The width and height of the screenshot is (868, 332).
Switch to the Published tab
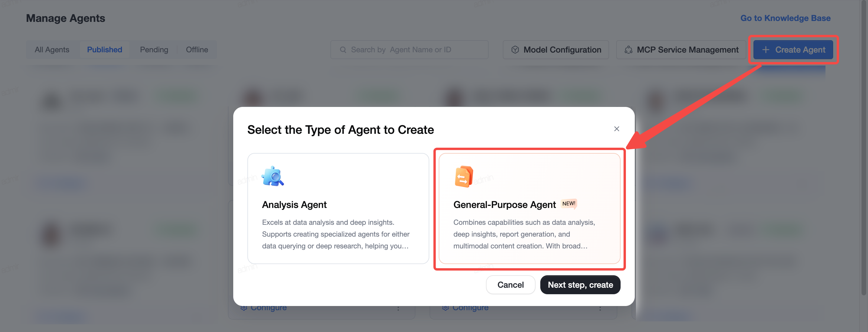[x=105, y=50]
